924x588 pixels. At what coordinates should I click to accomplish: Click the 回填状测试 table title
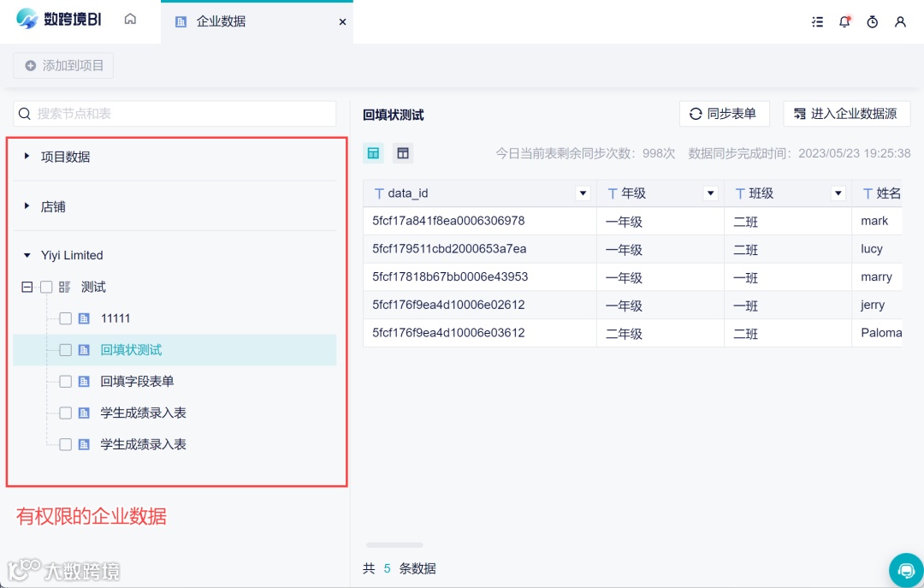(393, 115)
